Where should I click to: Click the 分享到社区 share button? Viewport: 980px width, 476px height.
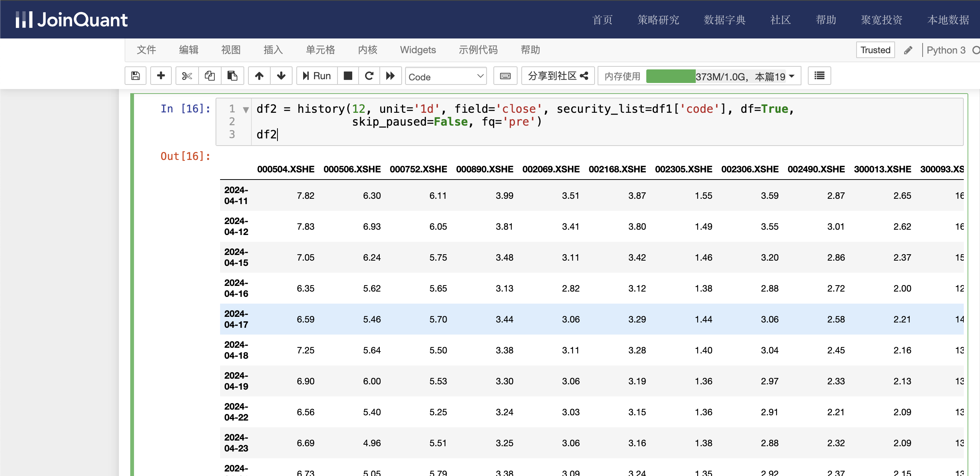click(x=558, y=76)
